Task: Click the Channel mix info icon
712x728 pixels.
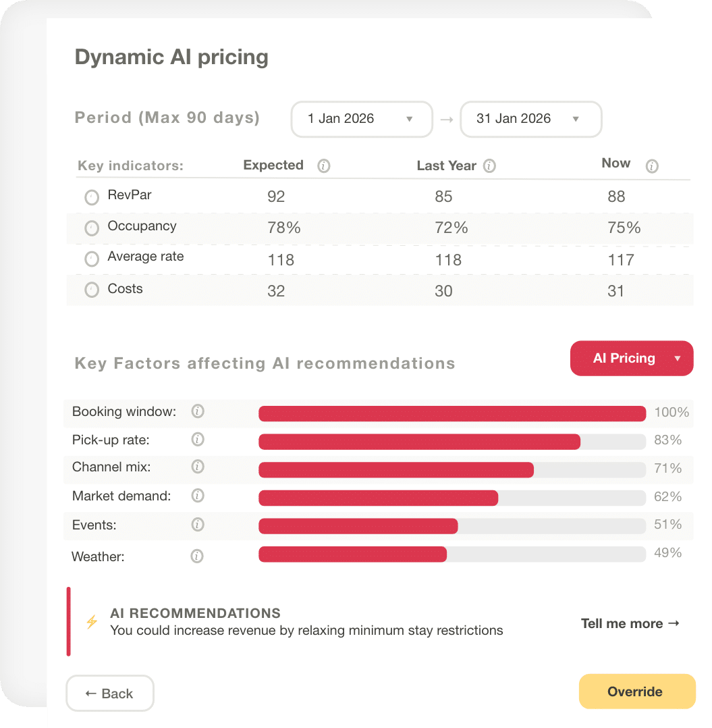Action: click(x=198, y=467)
